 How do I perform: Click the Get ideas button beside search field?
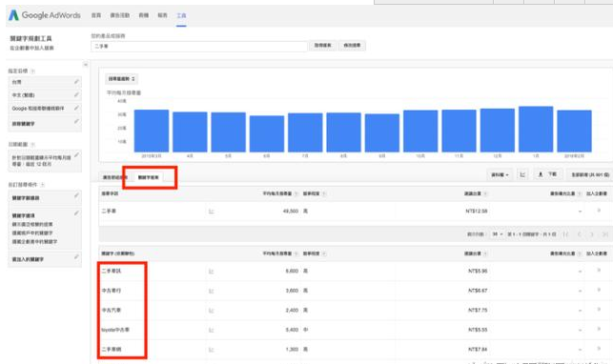tap(322, 46)
